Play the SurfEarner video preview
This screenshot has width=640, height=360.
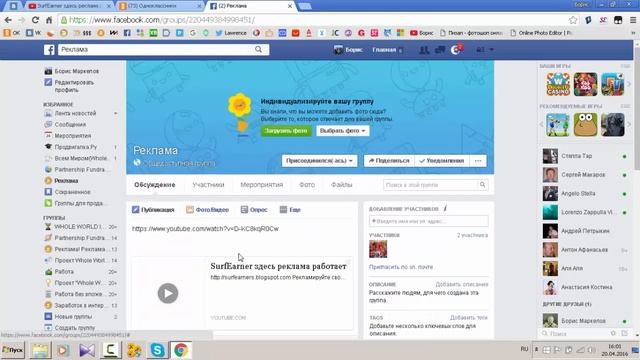click(x=168, y=293)
